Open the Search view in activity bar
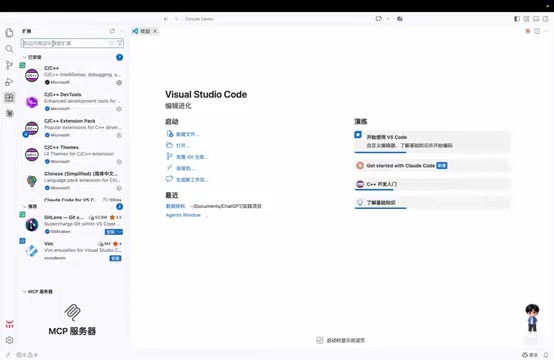This screenshot has height=360, width=554. [10, 49]
